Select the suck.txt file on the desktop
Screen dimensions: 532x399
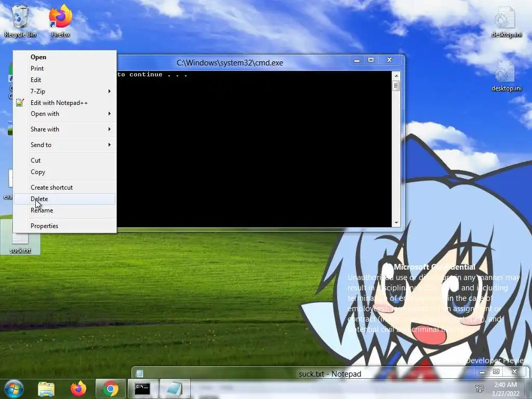point(20,244)
